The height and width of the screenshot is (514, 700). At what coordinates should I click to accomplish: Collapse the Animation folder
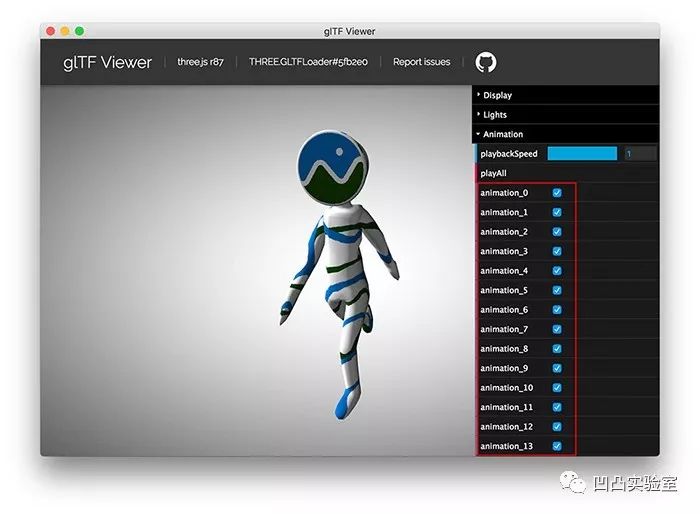pyautogui.click(x=566, y=134)
